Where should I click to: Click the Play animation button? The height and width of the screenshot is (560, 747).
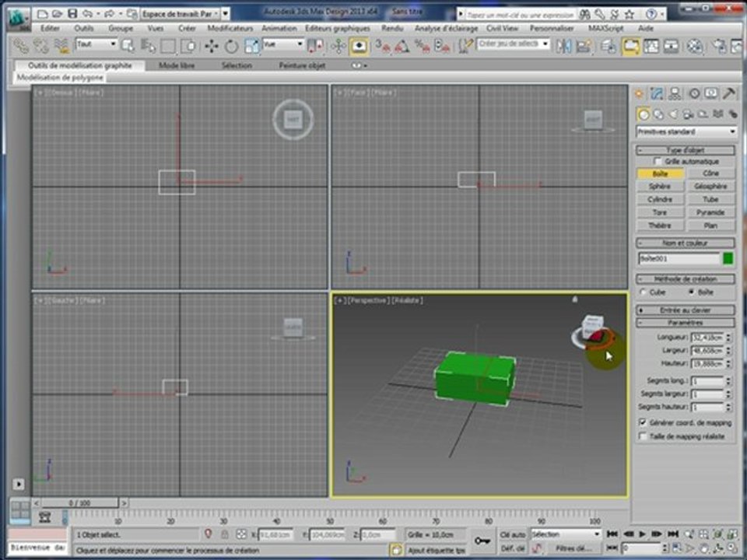(x=642, y=534)
